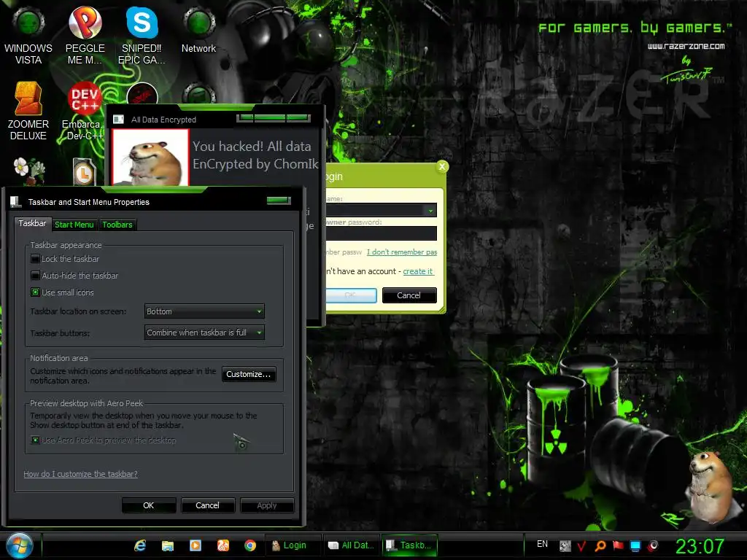
Task: Click the Customize... notification area button
Action: pos(249,374)
